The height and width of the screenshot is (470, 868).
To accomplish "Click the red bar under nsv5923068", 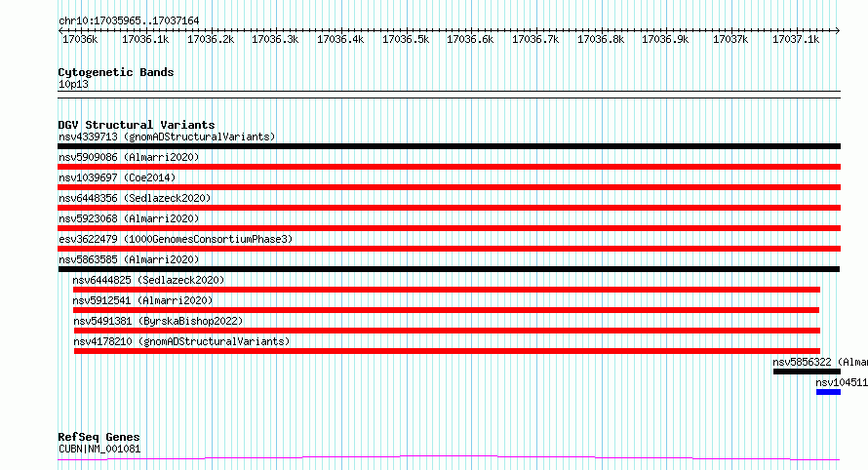I will (449, 228).
